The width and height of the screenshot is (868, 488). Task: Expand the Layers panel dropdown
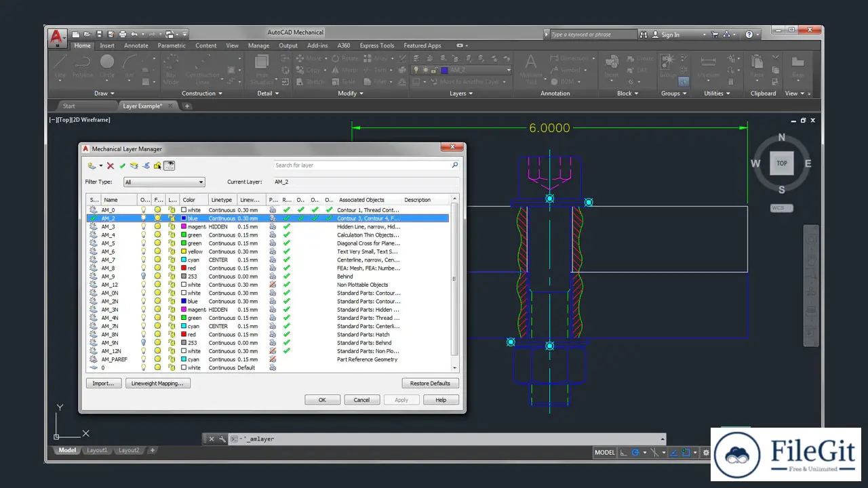[462, 94]
